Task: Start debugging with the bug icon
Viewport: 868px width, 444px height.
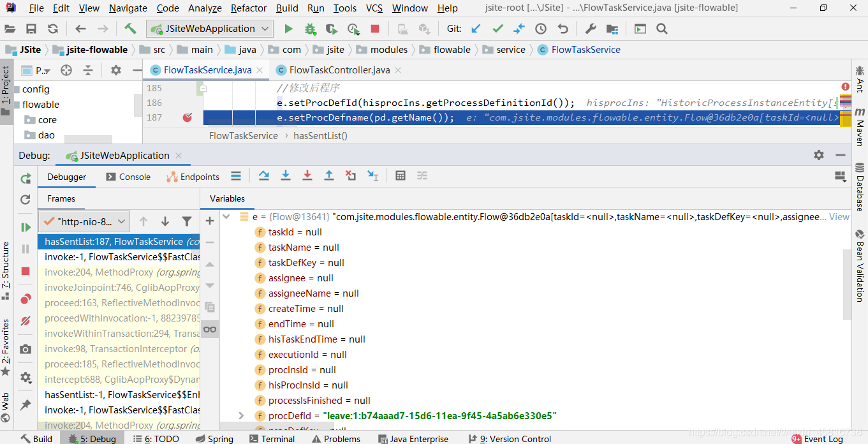Action: click(310, 29)
